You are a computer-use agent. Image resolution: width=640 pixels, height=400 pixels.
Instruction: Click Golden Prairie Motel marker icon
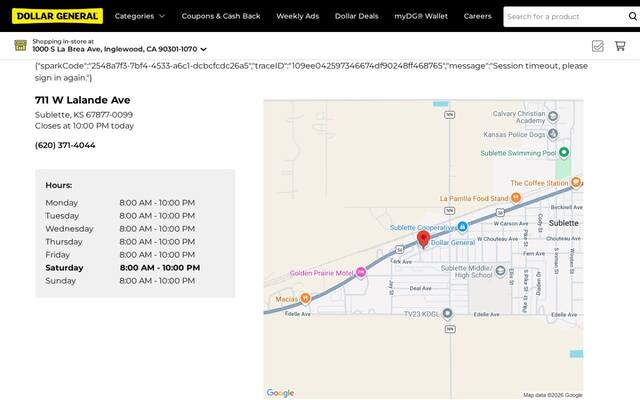point(361,272)
